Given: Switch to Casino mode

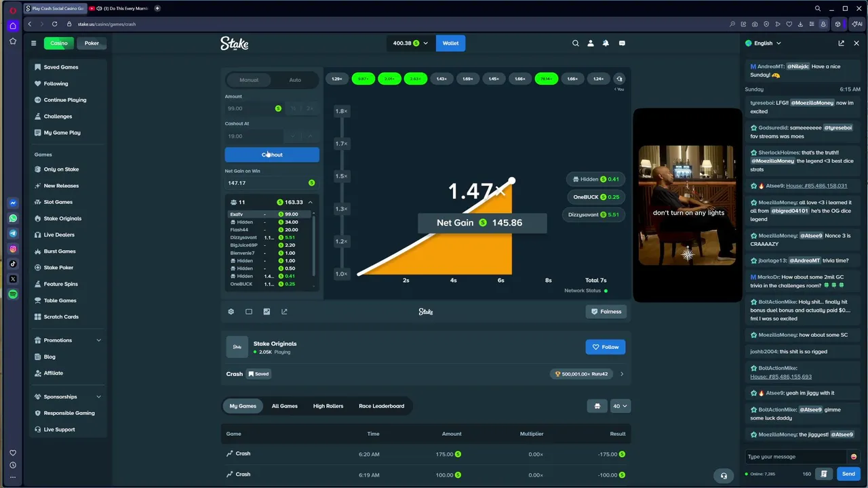Looking at the screenshot, I should tap(59, 43).
